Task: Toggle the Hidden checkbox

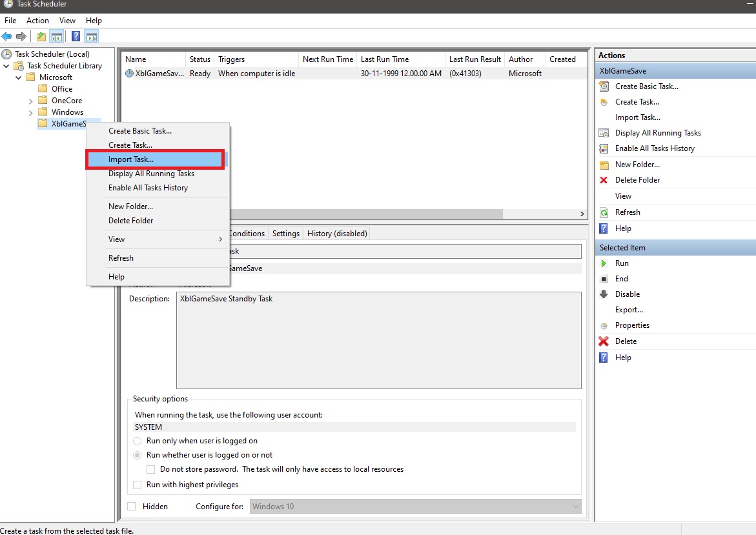Action: click(132, 507)
